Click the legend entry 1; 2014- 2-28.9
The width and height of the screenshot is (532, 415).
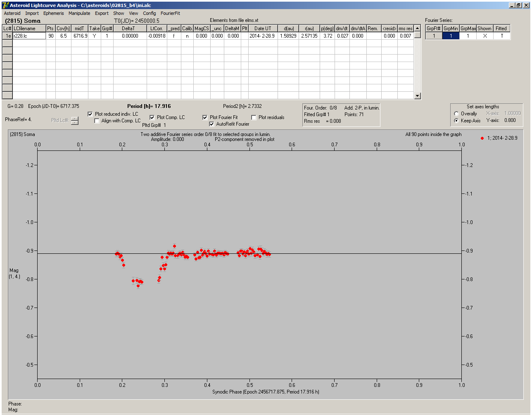(x=499, y=138)
